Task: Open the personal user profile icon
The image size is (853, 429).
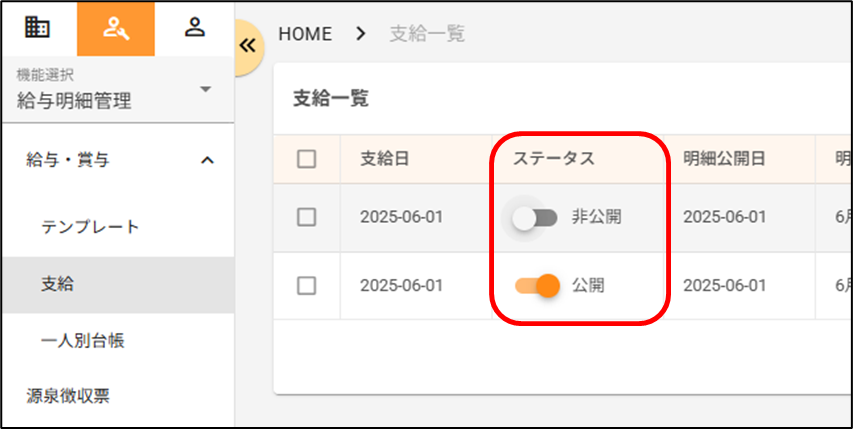Action: [195, 28]
